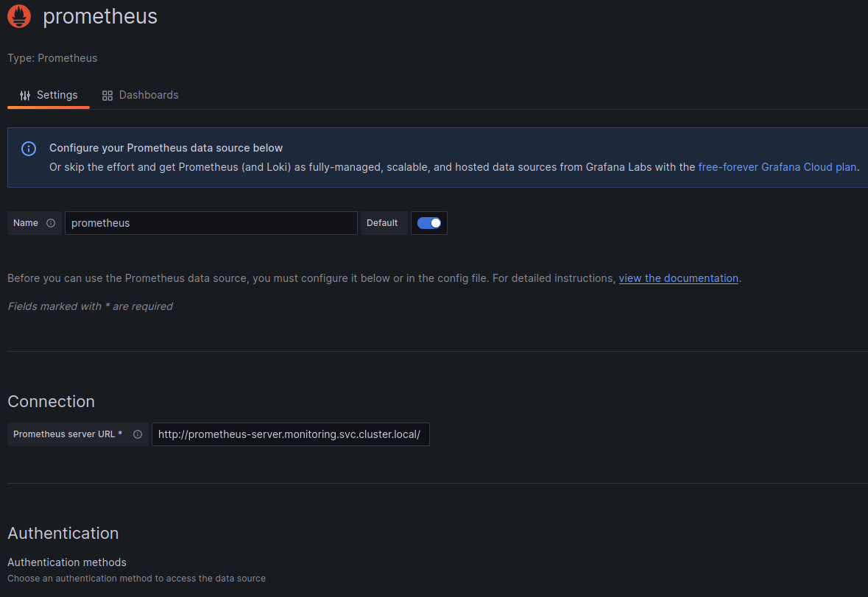Image resolution: width=868 pixels, height=597 pixels.
Task: Switch to the Dashboards tab
Action: [x=141, y=95]
